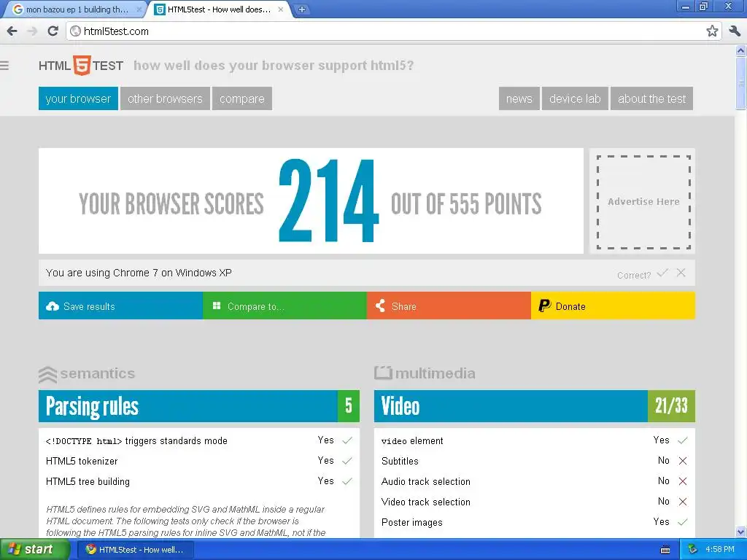Open the compare tab
This screenshot has height=560, width=747.
click(242, 98)
